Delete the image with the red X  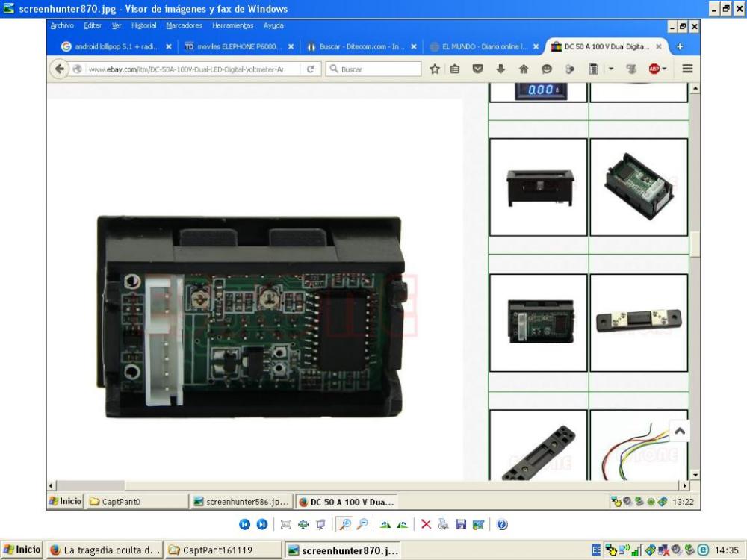click(x=426, y=524)
